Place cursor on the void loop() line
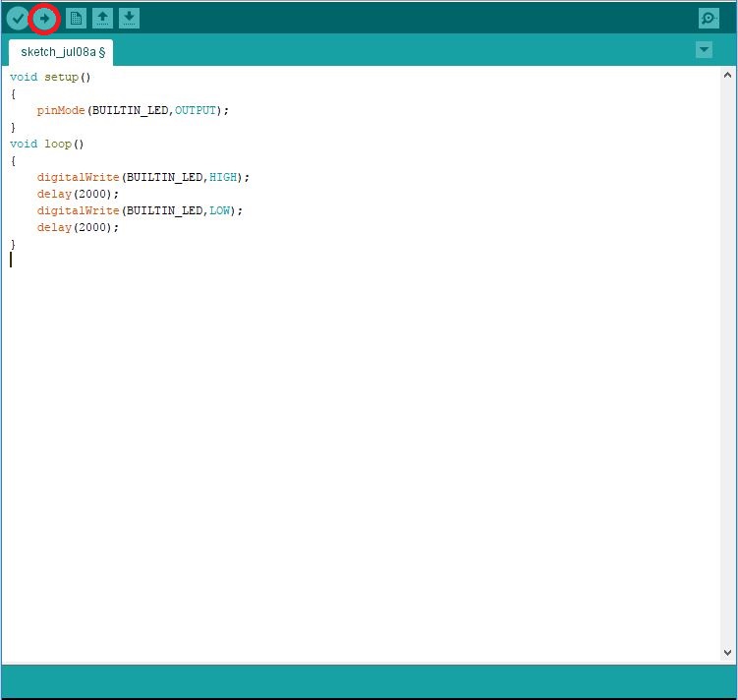 point(47,144)
